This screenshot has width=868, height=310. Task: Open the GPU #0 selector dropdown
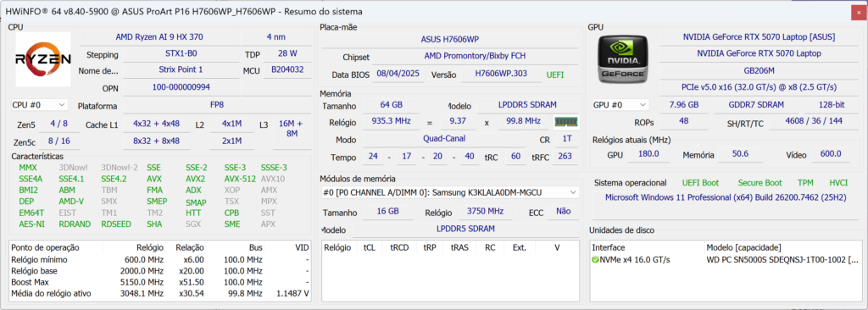(620, 105)
